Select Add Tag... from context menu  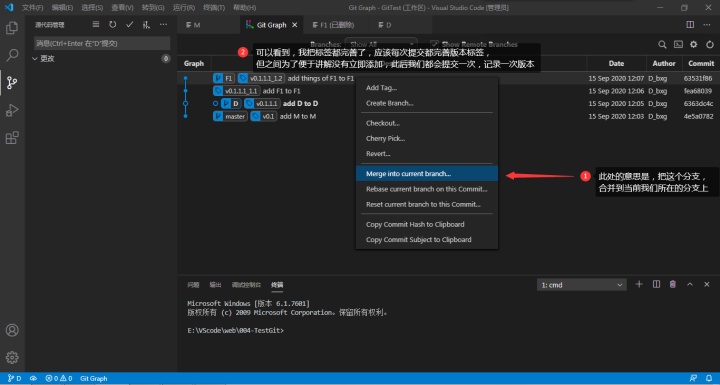427,88
